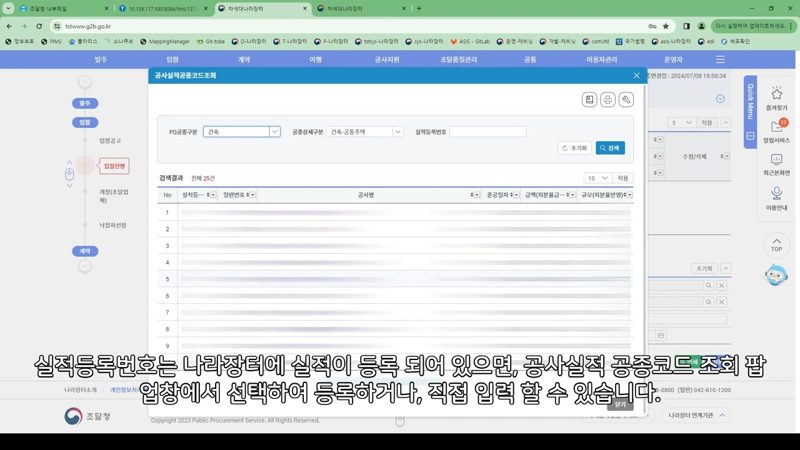Open filter arrow on 실적등… column header
Image resolution: width=800 pixels, height=450 pixels.
(x=213, y=195)
